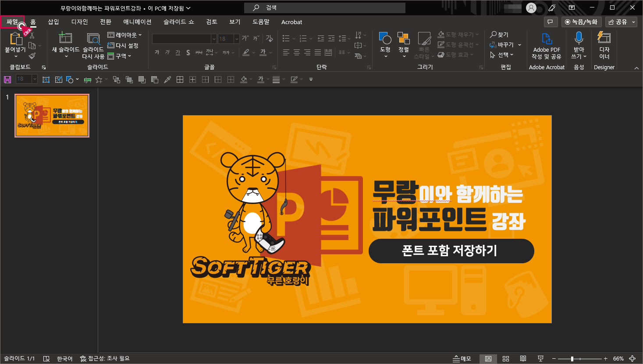This screenshot has height=364, width=643.
Task: Click the Dictate (받아쓰기) microphone icon
Action: (579, 38)
